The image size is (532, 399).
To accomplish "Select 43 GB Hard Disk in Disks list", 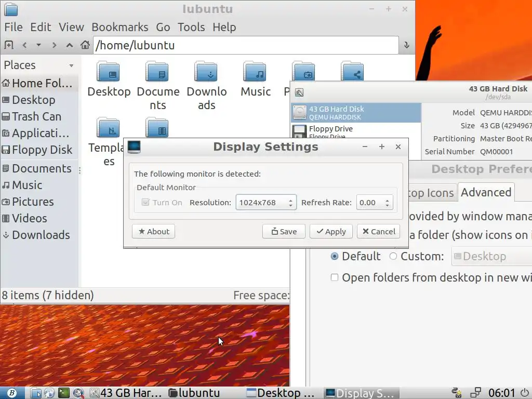I will pos(356,113).
